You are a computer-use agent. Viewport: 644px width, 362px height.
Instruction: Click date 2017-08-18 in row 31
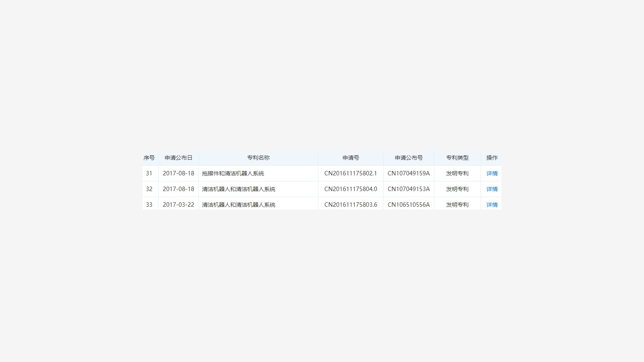(178, 173)
